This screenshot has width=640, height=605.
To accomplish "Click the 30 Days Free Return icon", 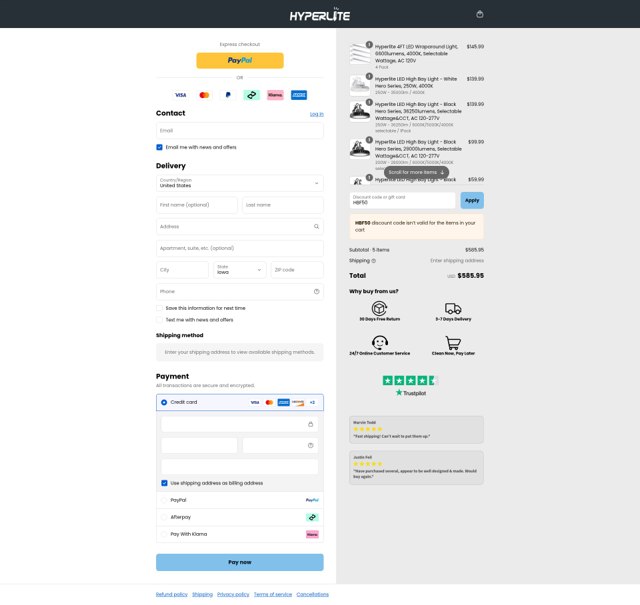I will pyautogui.click(x=379, y=308).
